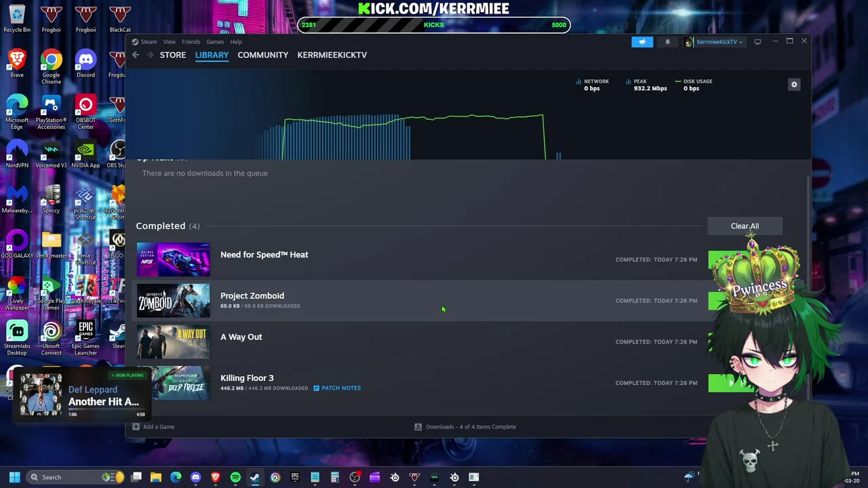Switch to the STORE tab
The width and height of the screenshot is (868, 488).
[173, 55]
